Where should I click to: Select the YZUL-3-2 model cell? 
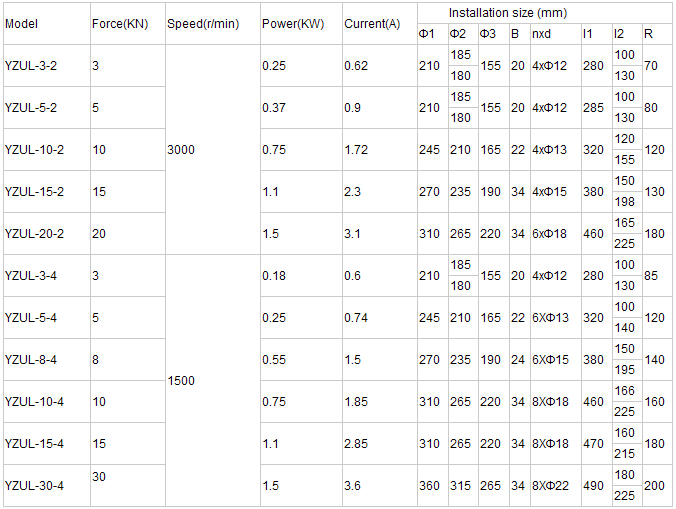32,65
